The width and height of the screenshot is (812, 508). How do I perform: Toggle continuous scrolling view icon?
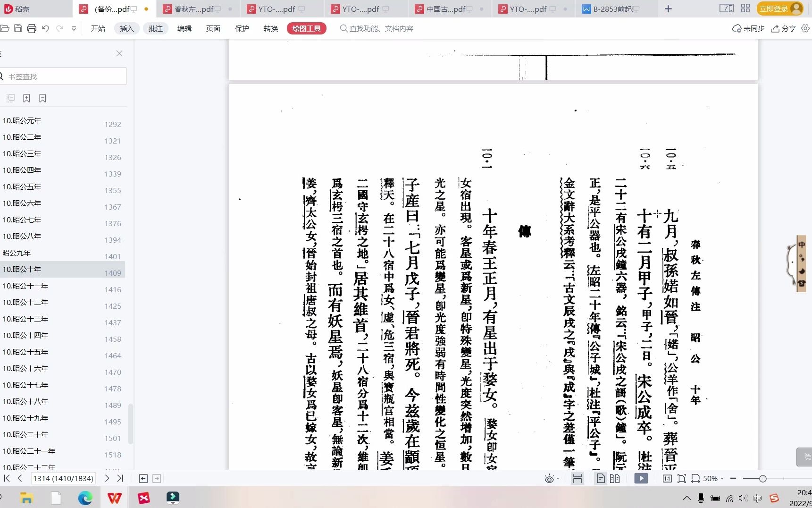click(577, 478)
